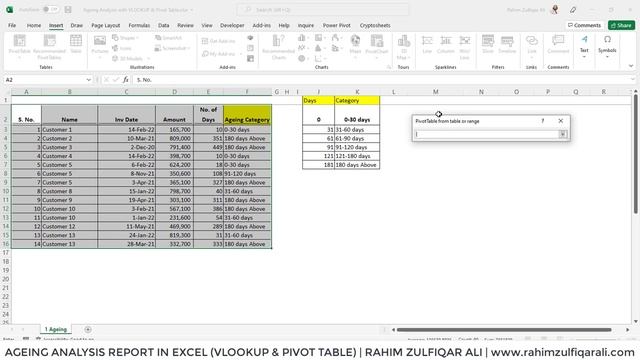Switch to the Formulas tab
Viewport: 640px width, 360px height.
click(x=139, y=25)
